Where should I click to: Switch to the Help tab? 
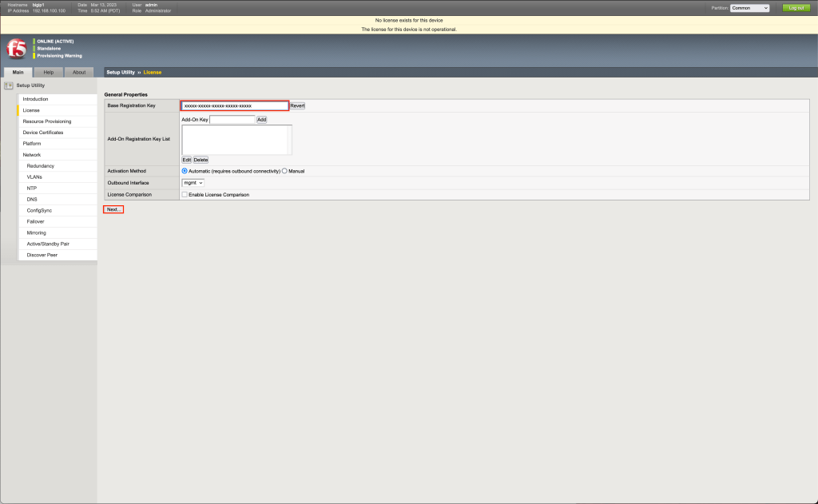(48, 73)
